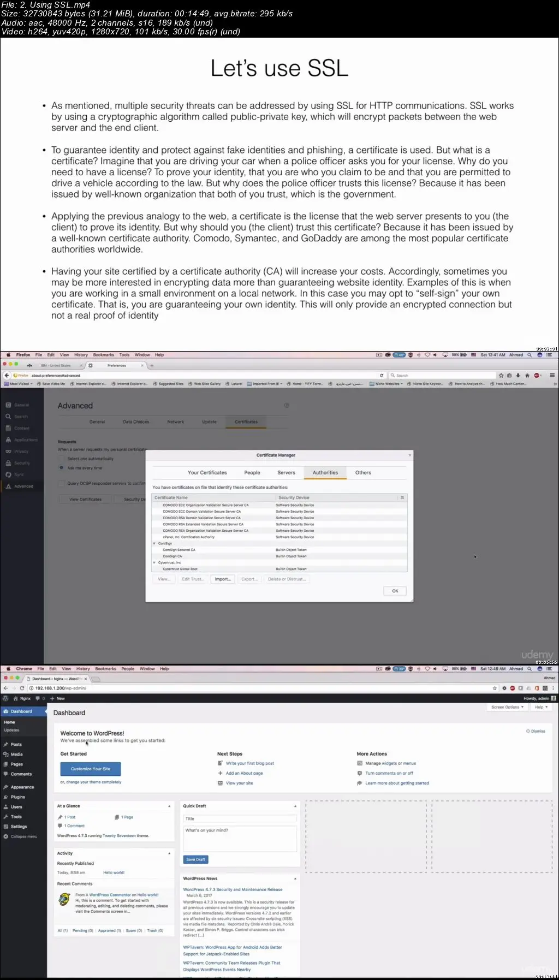Open the Content category in Firefox preferences sidebar
The height and width of the screenshot is (980, 559).
coord(18,429)
